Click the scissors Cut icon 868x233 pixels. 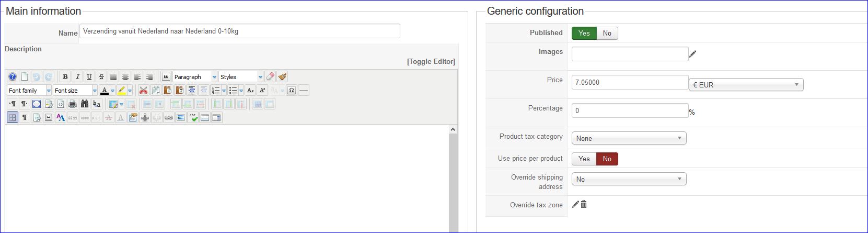point(143,90)
